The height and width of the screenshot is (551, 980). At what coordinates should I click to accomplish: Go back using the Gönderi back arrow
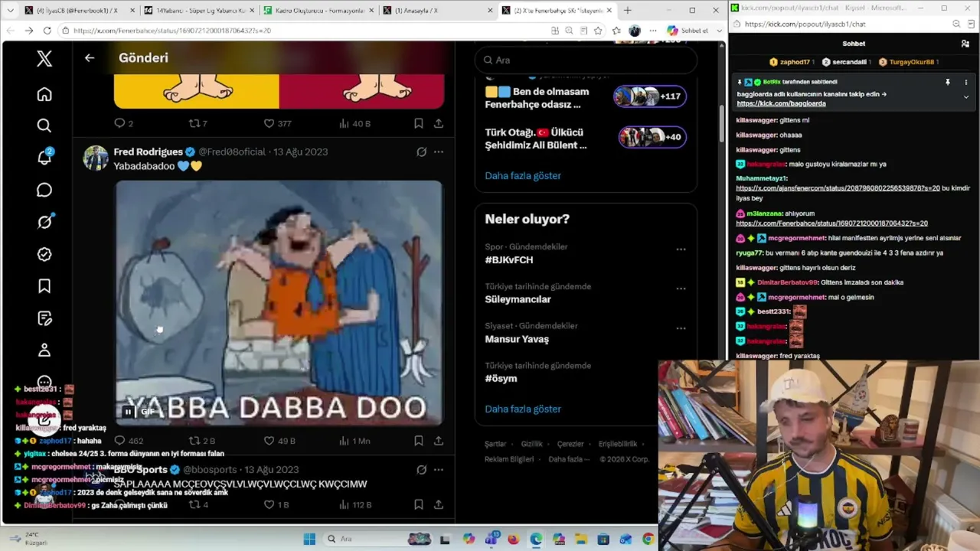click(x=90, y=57)
